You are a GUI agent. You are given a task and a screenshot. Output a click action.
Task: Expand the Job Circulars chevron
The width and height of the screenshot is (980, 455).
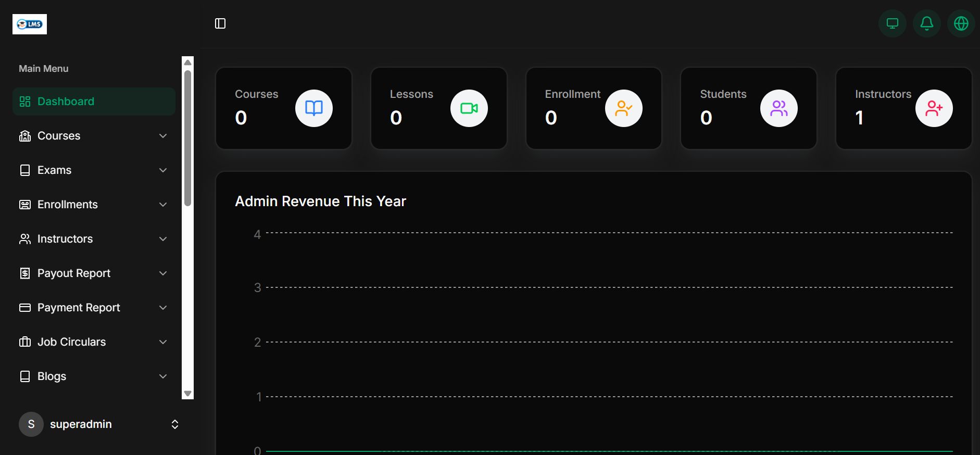click(x=163, y=342)
